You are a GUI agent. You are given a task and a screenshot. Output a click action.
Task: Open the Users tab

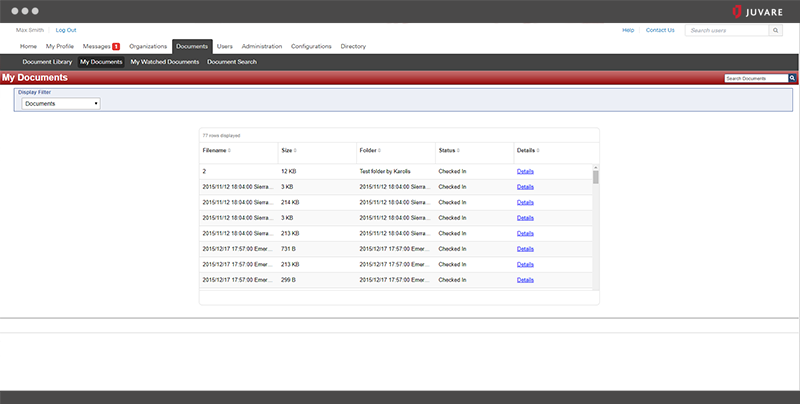[224, 46]
